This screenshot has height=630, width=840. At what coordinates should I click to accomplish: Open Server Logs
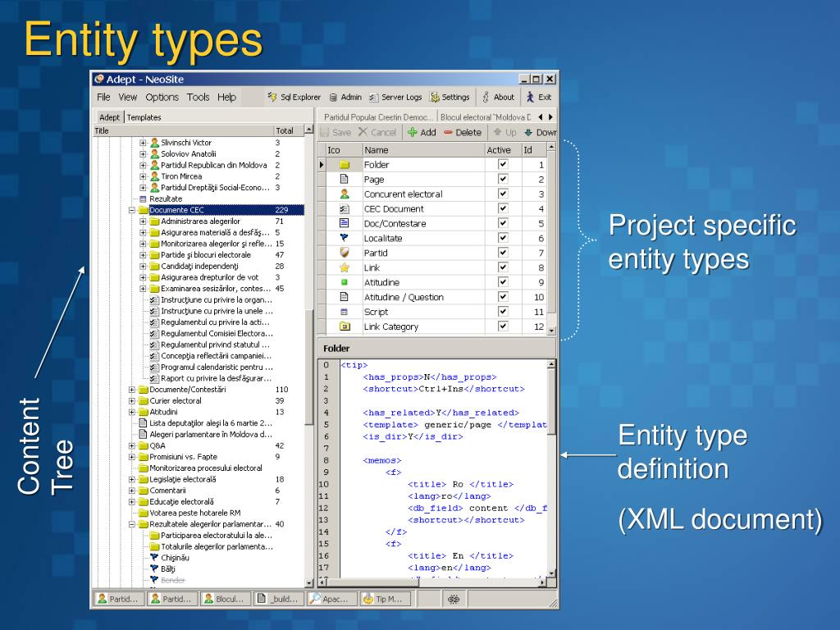click(x=395, y=97)
